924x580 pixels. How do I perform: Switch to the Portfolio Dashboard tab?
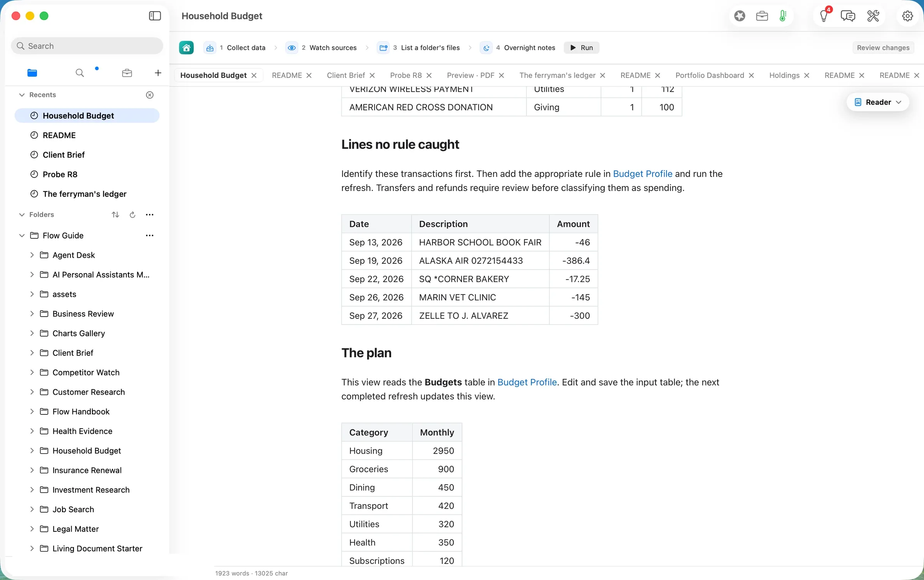(x=710, y=75)
